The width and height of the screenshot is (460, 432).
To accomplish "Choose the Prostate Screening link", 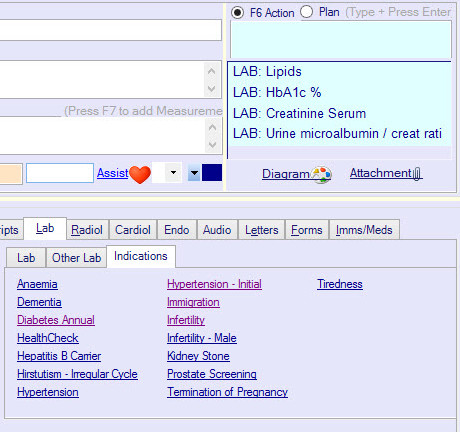I will 212,374.
